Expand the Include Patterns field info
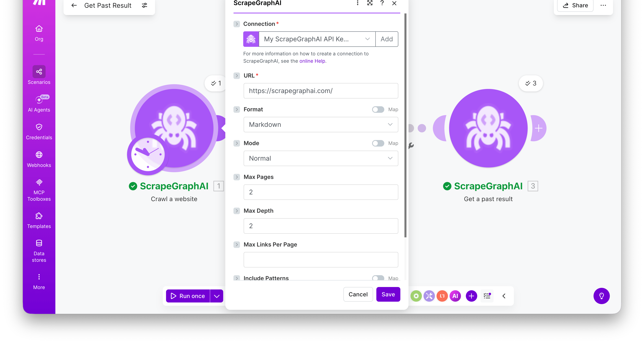This screenshot has height=344, width=644. 237,278
